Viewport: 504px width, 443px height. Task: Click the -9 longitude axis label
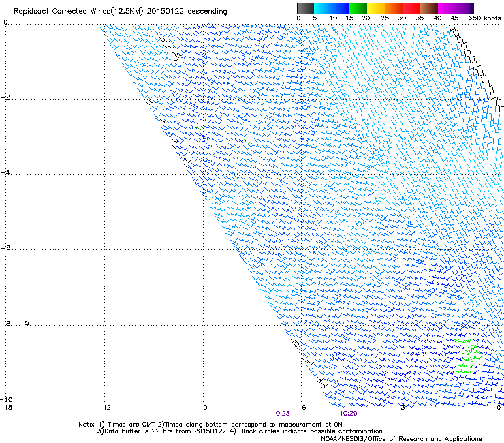coord(203,408)
